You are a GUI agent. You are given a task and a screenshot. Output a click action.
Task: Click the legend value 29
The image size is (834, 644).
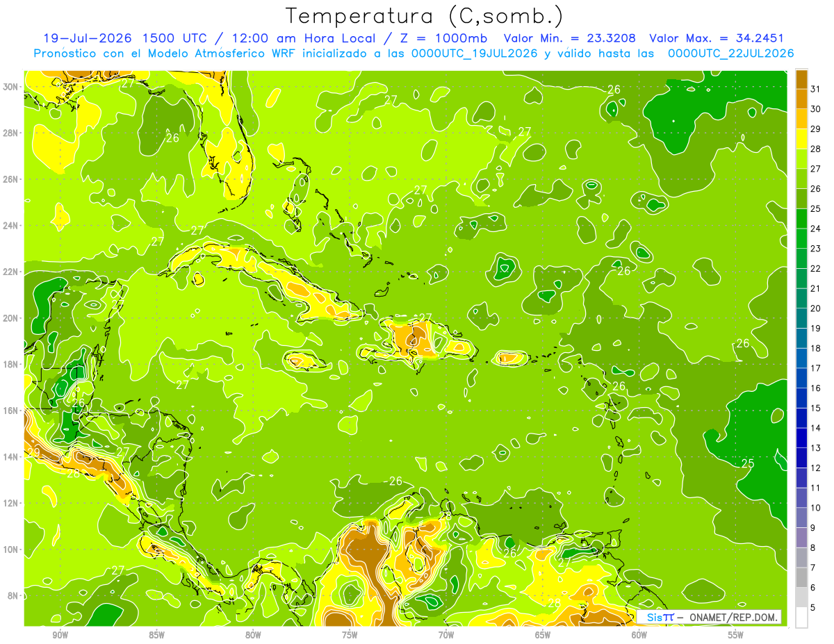pyautogui.click(x=815, y=129)
